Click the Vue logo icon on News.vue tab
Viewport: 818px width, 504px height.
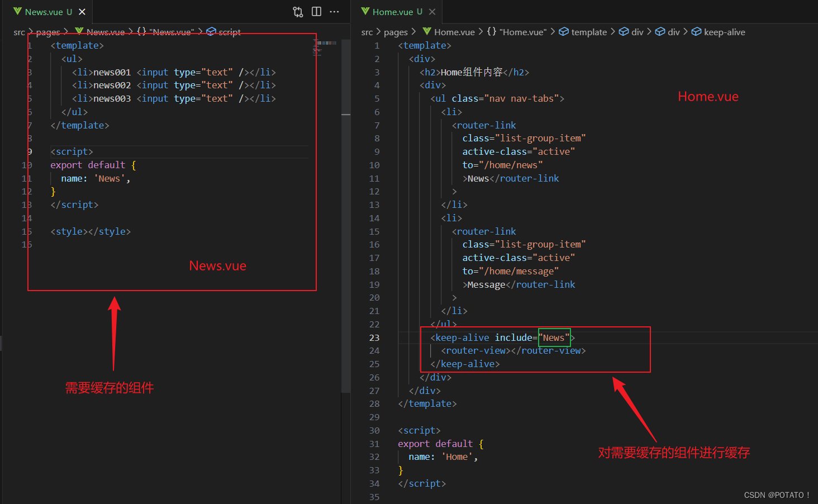(17, 11)
